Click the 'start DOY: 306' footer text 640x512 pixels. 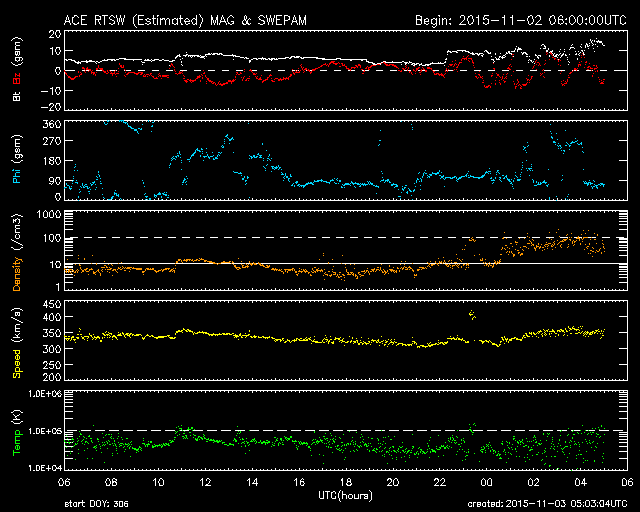coord(96,504)
